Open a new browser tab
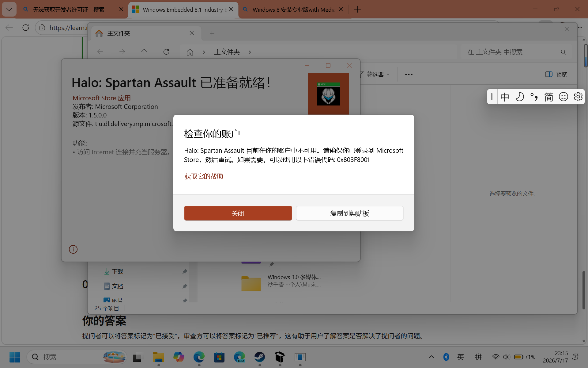Image resolution: width=588 pixels, height=368 pixels. point(357,10)
